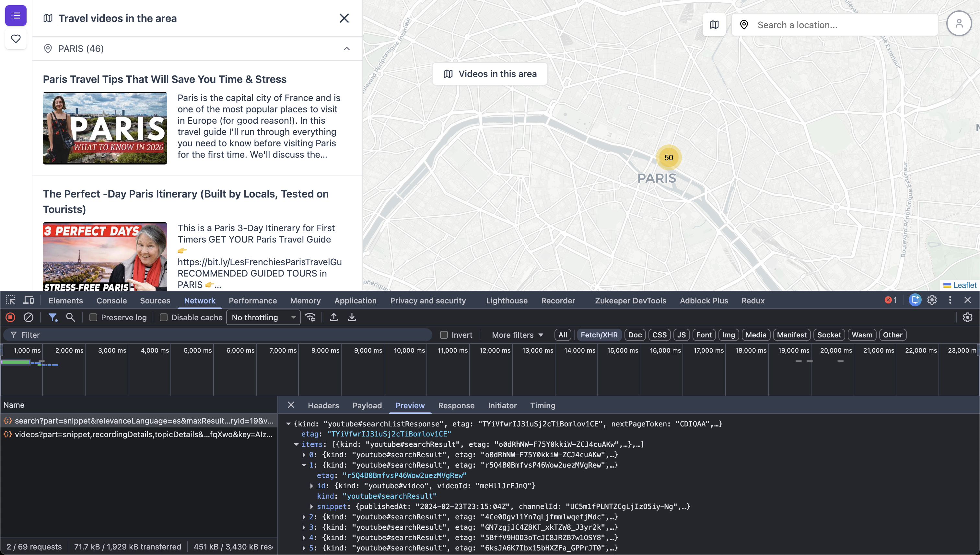Stop recording network activity
This screenshot has width=980, height=555.
tap(10, 317)
